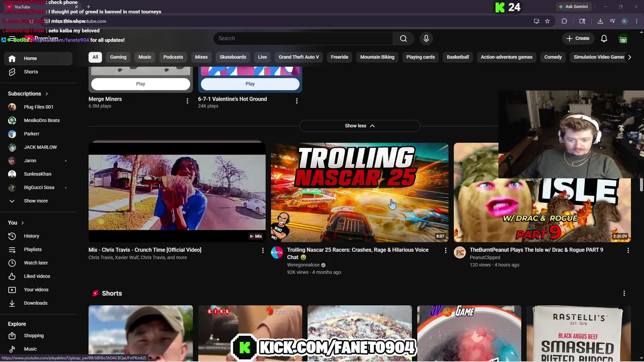Click the page vertical scrollbar
The image size is (644, 362).
[x=641, y=186]
